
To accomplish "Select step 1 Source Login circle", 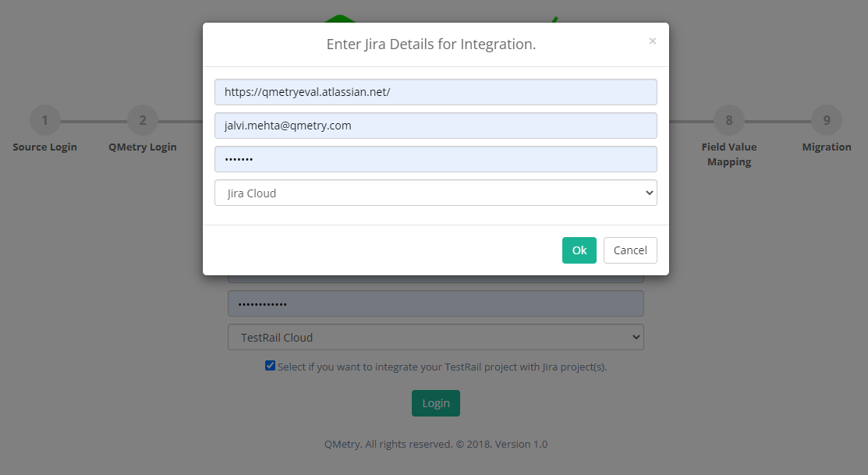I will coord(44,120).
